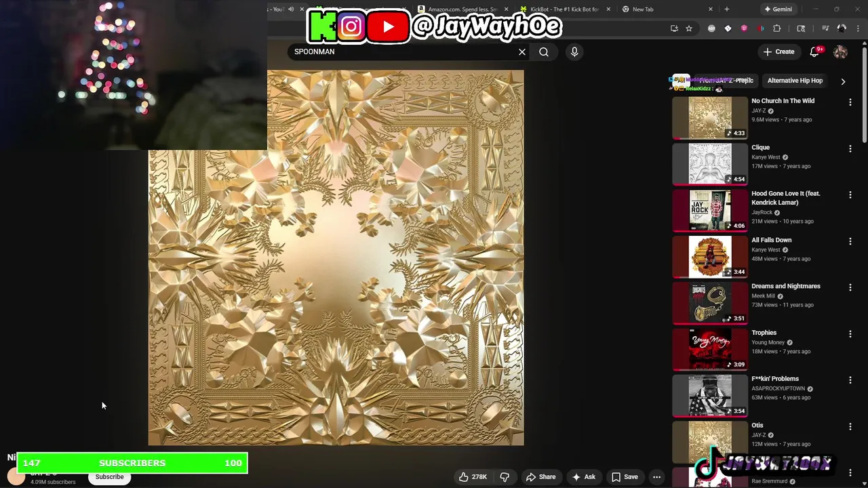Click the Share button
The height and width of the screenshot is (488, 868).
(541, 477)
